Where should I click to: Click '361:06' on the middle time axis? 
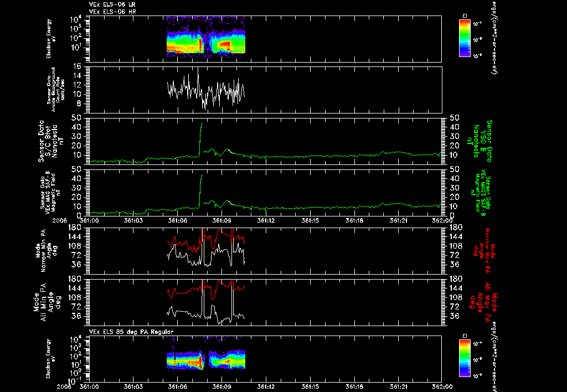(178, 220)
